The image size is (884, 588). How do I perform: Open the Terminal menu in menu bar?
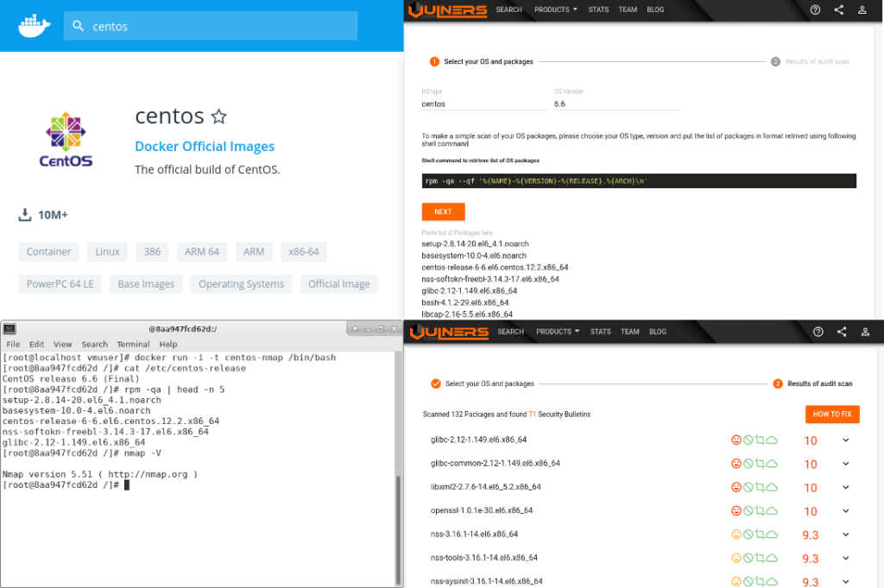coord(133,344)
